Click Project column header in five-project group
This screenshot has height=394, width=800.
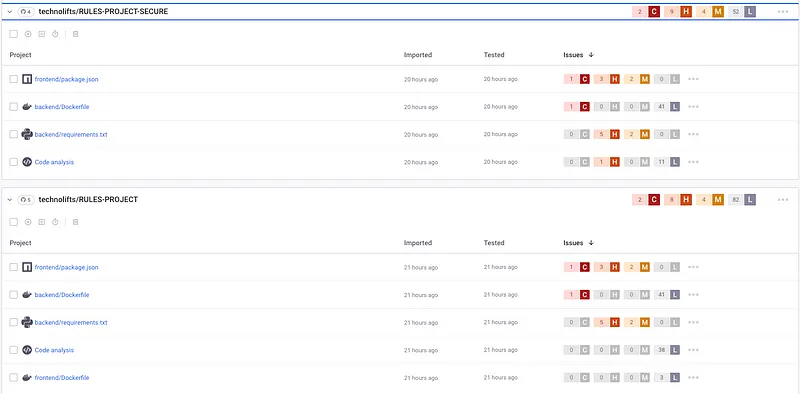tap(20, 243)
